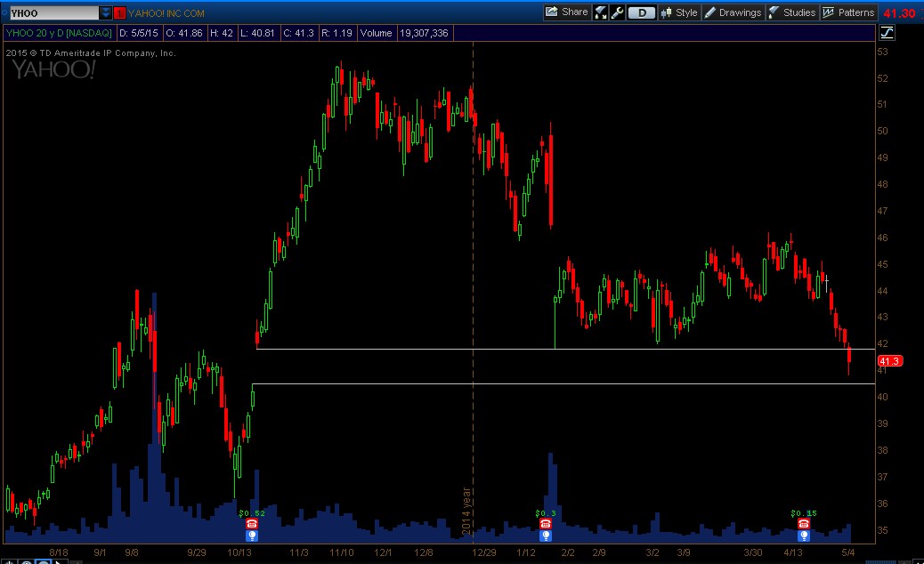Select the upper horizontal price level line
Viewport: 924px width, 564px height.
pyautogui.click(x=566, y=349)
